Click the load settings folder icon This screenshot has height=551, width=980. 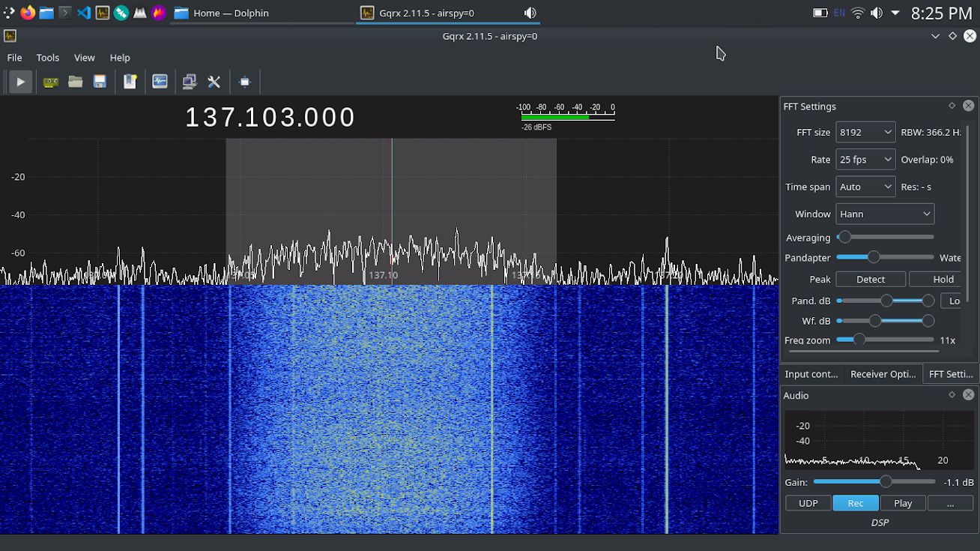click(75, 82)
